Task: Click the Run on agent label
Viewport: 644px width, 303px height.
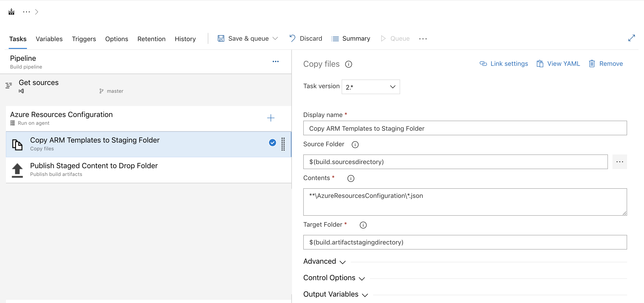Action: click(34, 123)
